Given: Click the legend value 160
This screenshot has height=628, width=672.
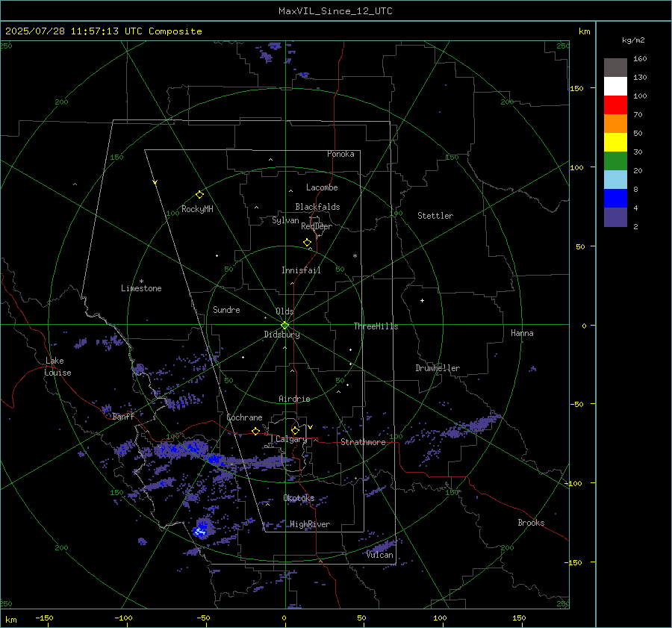Looking at the screenshot, I should point(640,59).
